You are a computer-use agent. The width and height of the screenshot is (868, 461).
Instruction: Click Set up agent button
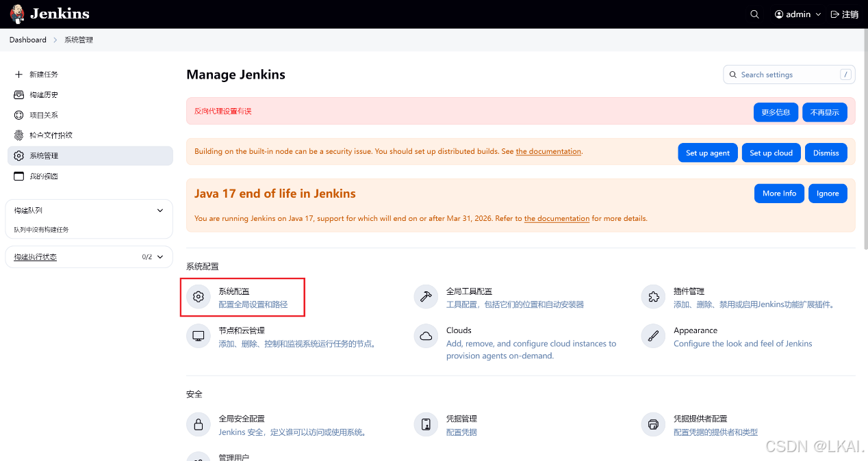[x=708, y=153]
